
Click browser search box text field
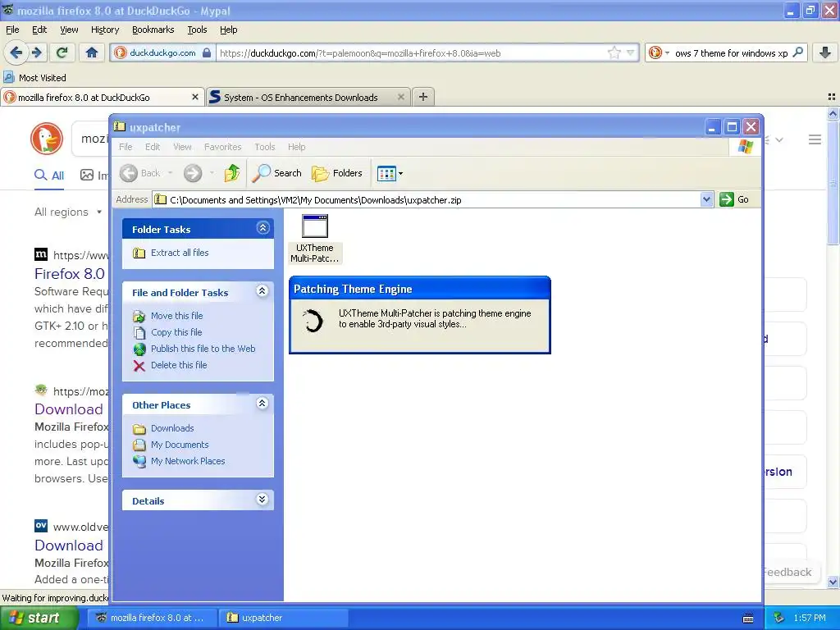(x=731, y=52)
